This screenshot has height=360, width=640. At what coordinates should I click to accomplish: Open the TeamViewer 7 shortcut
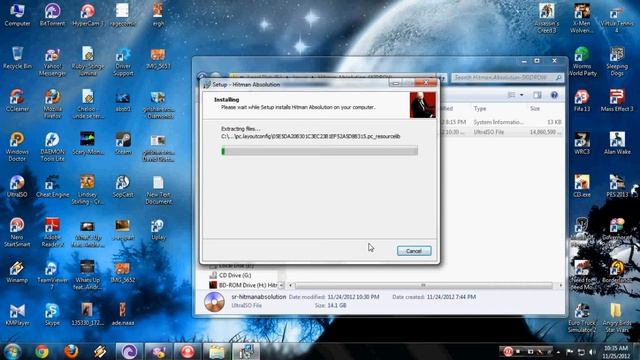tap(52, 275)
